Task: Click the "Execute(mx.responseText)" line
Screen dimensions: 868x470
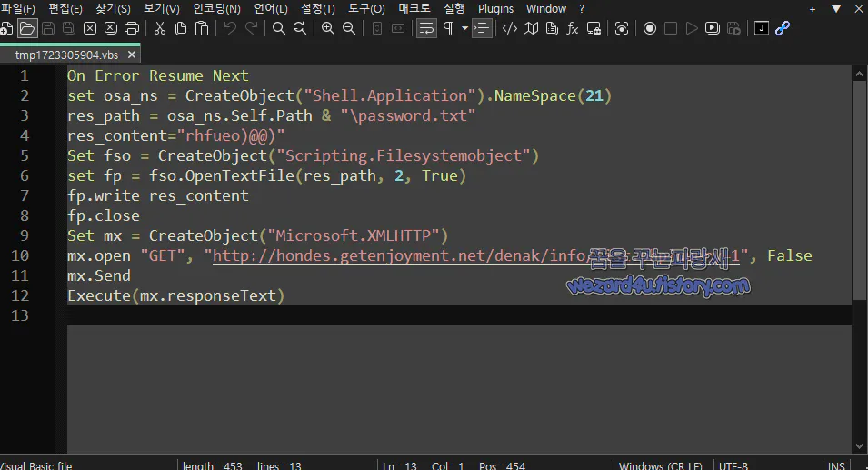Action: (176, 295)
